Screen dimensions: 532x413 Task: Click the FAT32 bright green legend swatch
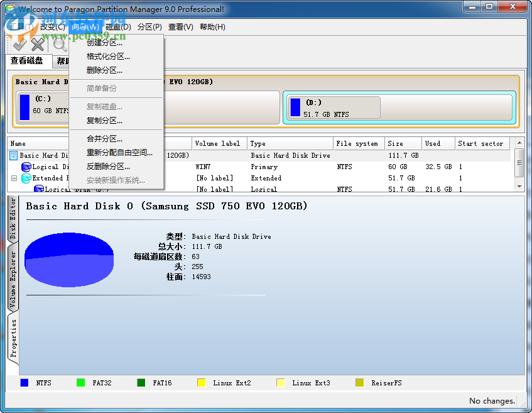click(81, 383)
